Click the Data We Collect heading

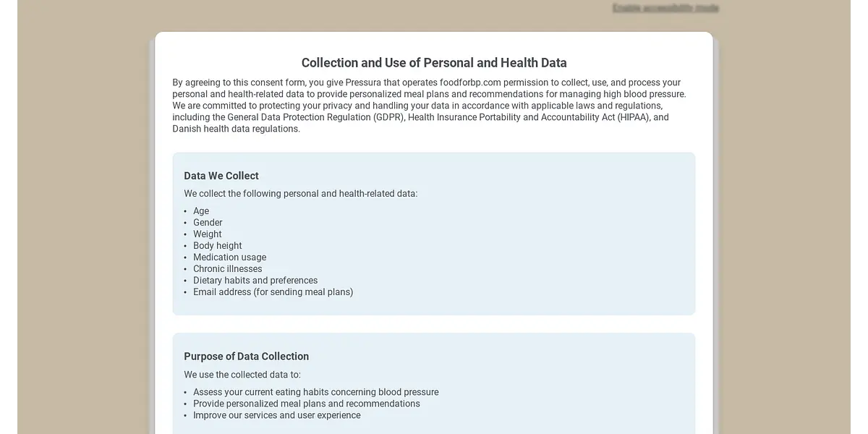click(221, 176)
